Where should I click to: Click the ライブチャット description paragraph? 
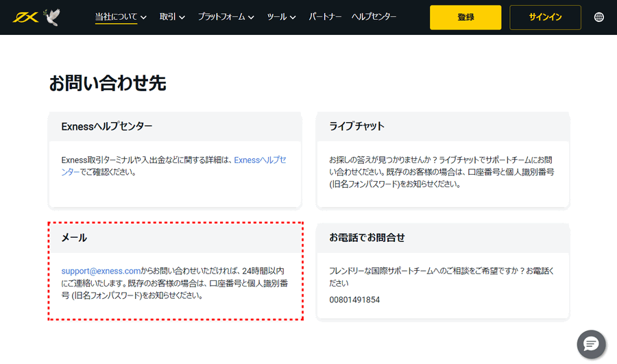click(441, 172)
